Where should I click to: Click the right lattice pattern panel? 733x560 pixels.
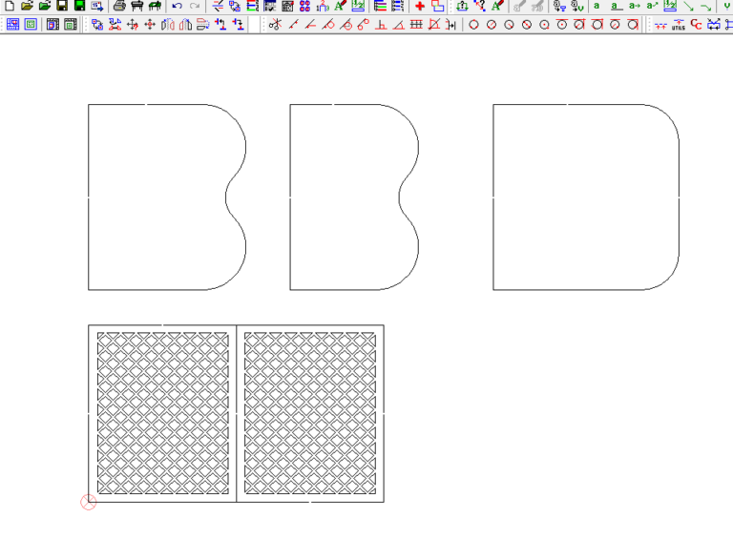310,413
